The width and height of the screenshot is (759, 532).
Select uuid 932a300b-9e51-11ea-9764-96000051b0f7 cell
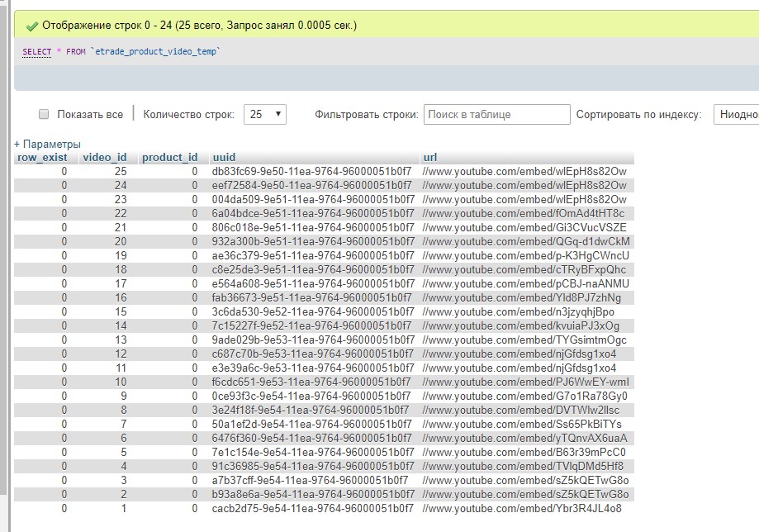click(x=313, y=241)
